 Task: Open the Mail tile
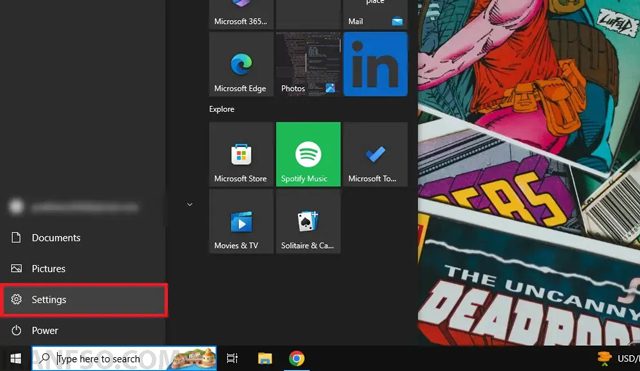(x=376, y=15)
